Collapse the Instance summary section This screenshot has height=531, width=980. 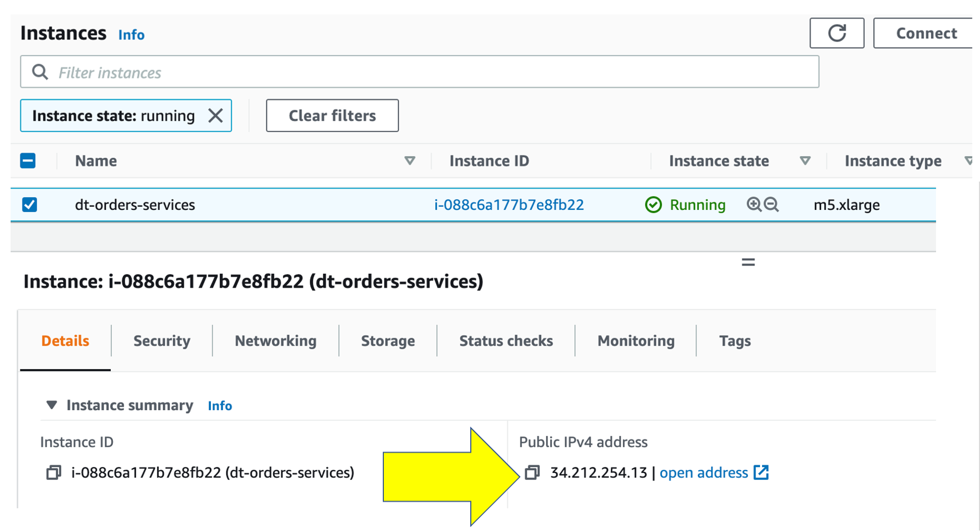52,405
